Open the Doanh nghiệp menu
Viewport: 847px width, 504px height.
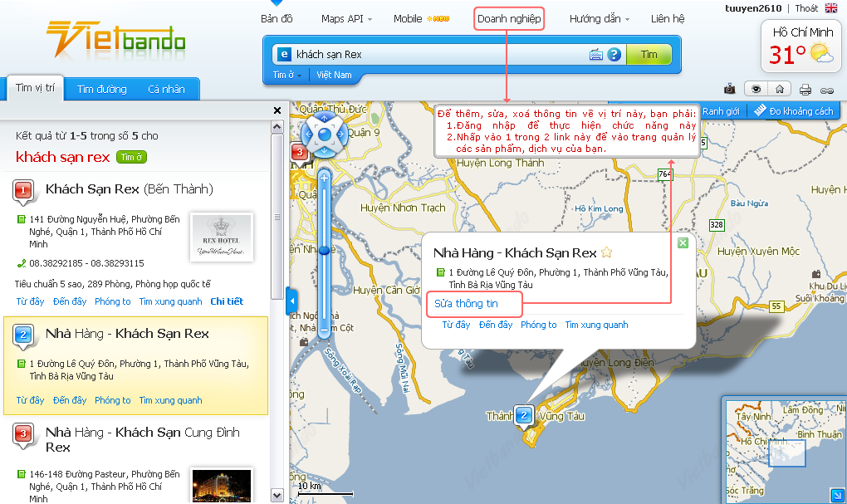(509, 19)
